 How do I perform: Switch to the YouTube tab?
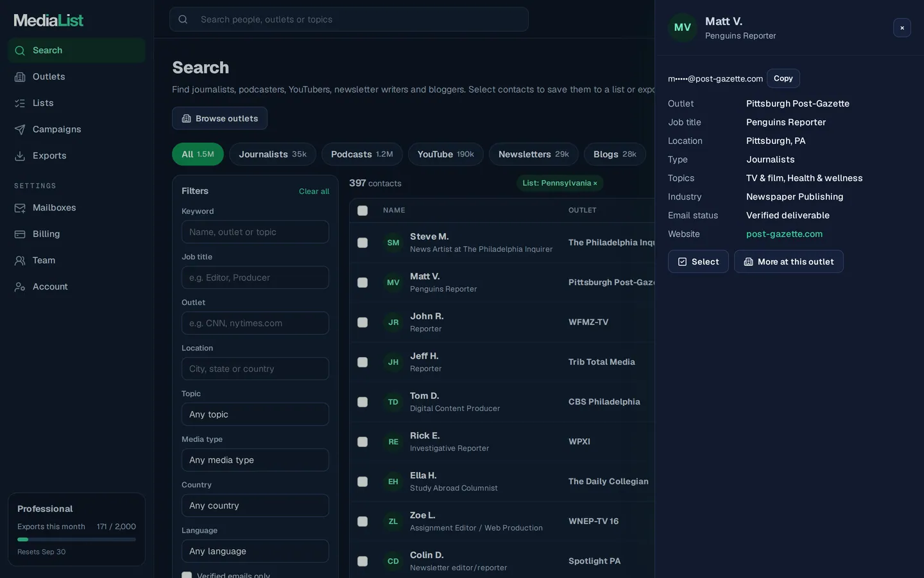coord(446,154)
